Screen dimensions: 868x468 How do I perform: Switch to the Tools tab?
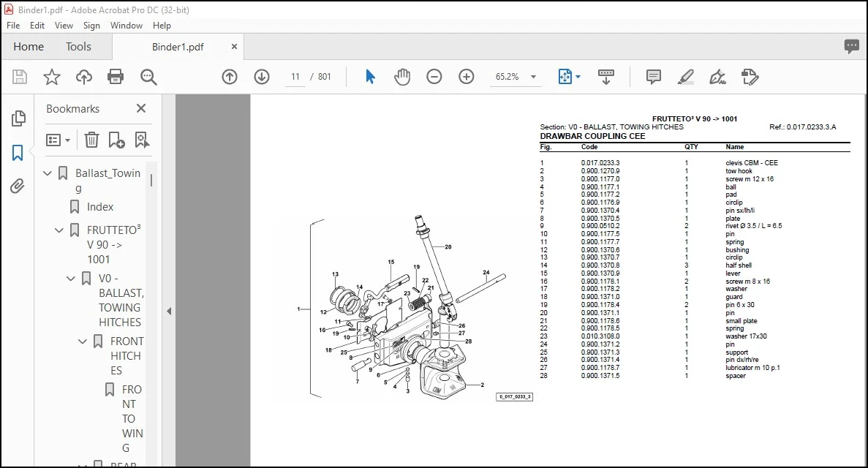pyautogui.click(x=78, y=47)
